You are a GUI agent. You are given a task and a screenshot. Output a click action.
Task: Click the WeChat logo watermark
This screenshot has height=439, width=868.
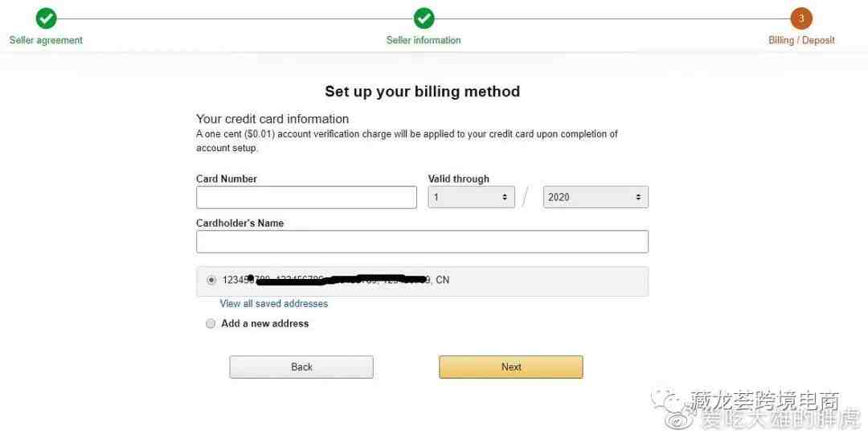pyautogui.click(x=667, y=400)
